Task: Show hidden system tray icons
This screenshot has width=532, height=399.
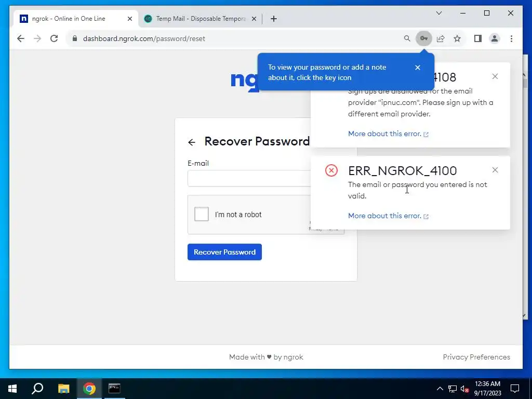Action: pyautogui.click(x=440, y=389)
